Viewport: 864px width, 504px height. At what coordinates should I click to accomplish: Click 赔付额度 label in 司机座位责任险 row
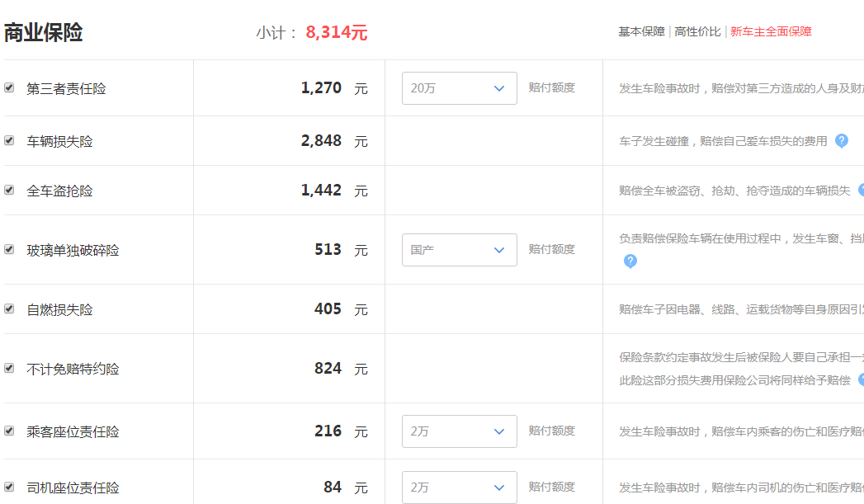click(551, 487)
